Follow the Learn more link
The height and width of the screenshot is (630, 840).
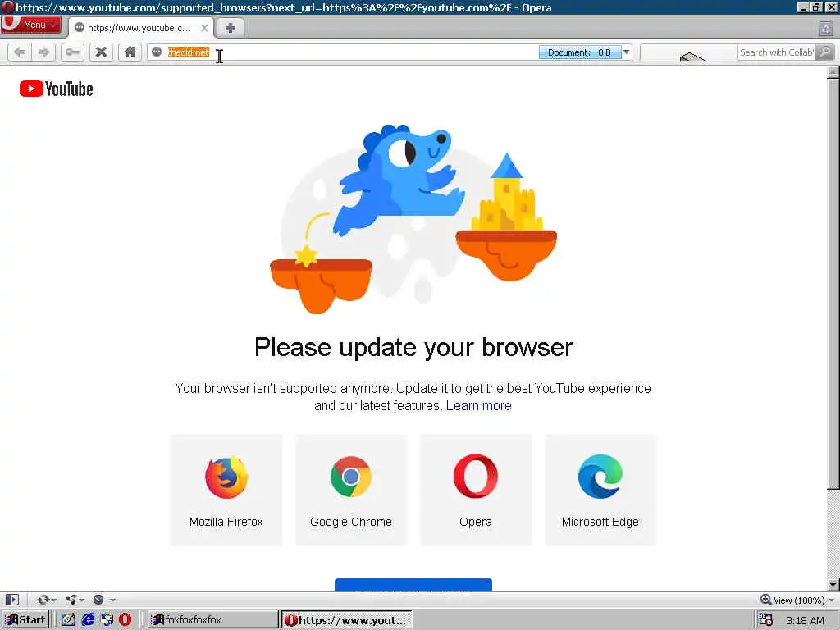point(478,405)
